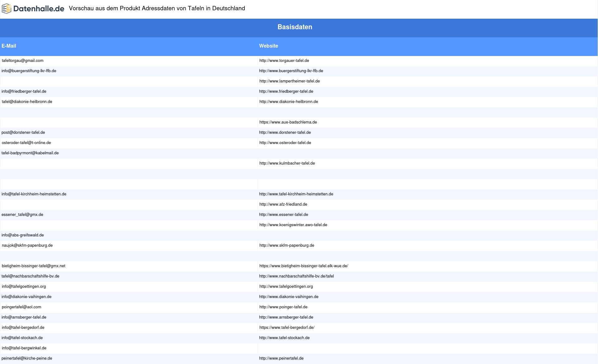Open the torgauer-tafel.de website link
The image size is (598, 364).
[284, 61]
